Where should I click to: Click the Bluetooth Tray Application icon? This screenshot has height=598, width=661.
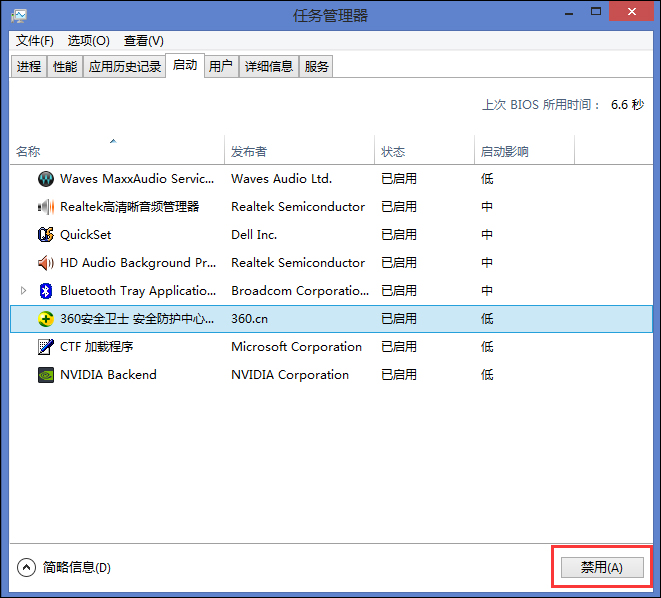(46, 291)
